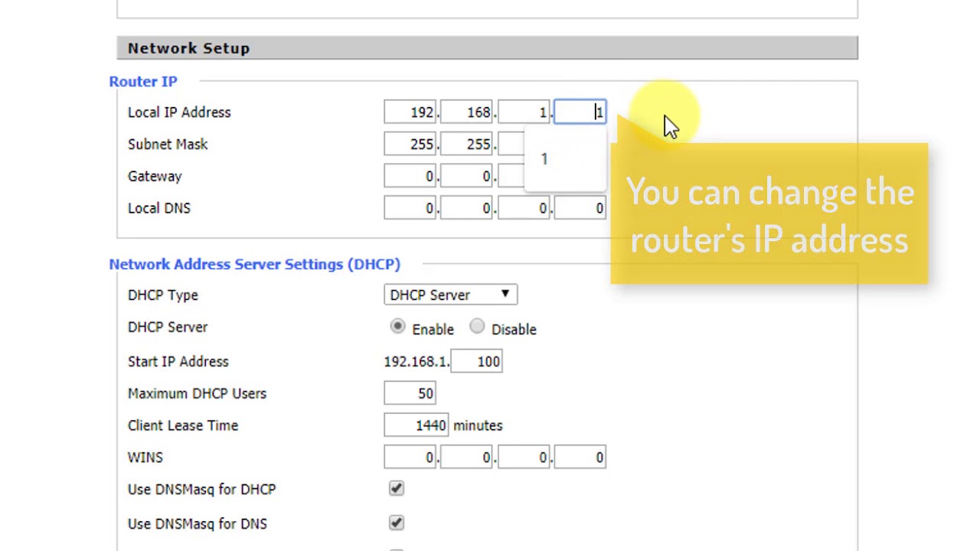Click the WINS second octet field

click(467, 458)
